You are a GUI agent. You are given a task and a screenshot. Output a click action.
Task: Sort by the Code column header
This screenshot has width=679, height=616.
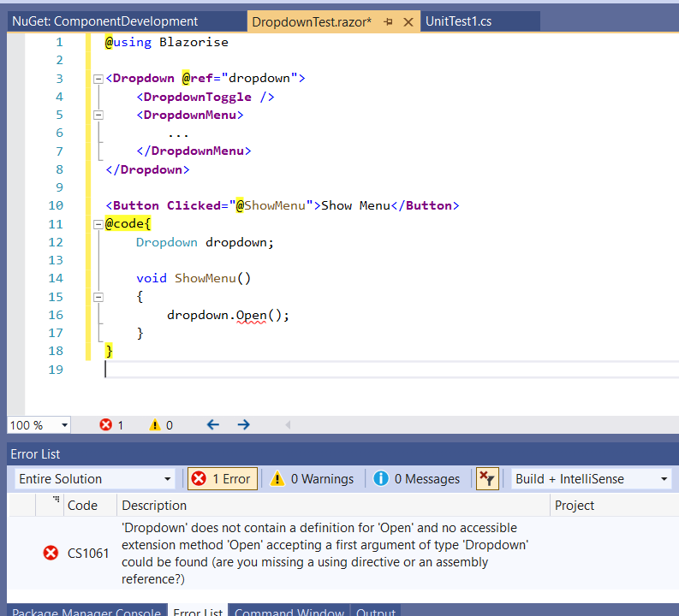(x=90, y=506)
